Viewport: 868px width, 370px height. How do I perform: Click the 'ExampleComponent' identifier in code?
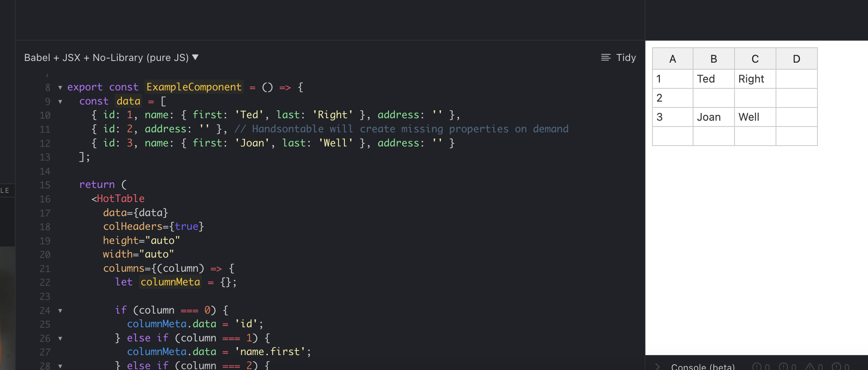[x=194, y=87]
